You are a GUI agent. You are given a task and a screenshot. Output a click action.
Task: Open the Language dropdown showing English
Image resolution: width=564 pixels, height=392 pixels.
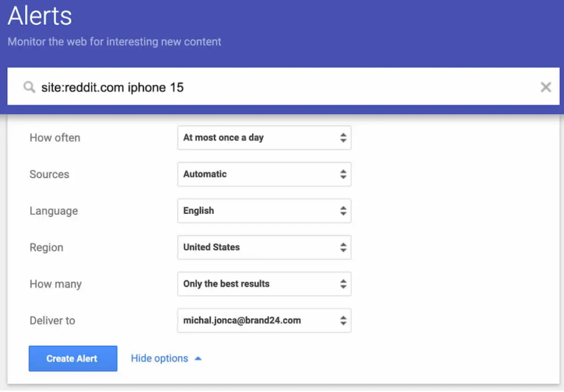(264, 211)
